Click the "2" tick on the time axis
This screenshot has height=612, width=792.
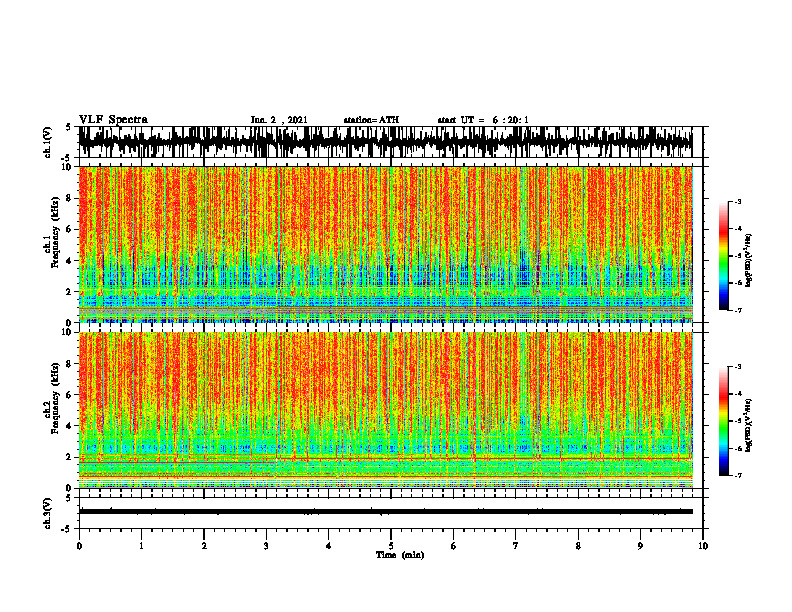point(204,546)
